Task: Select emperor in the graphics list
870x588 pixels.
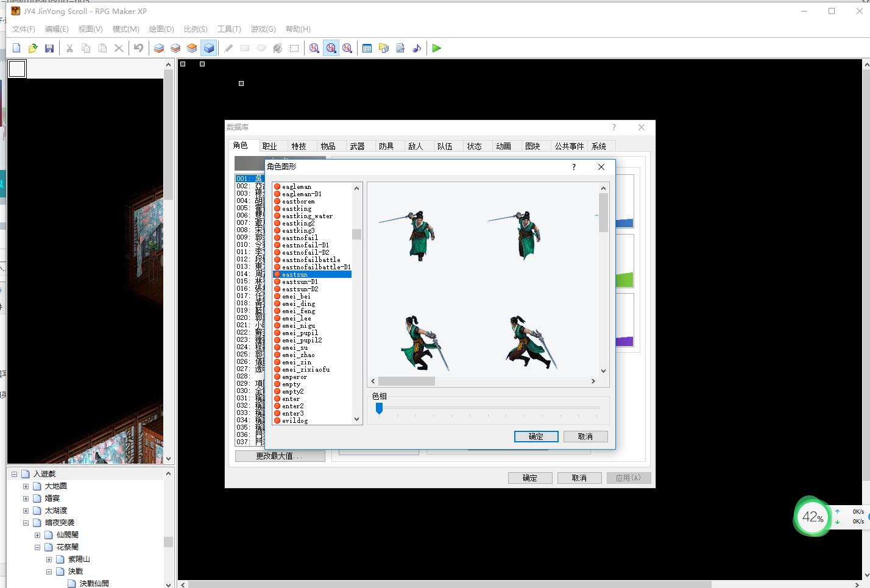Action: (295, 377)
